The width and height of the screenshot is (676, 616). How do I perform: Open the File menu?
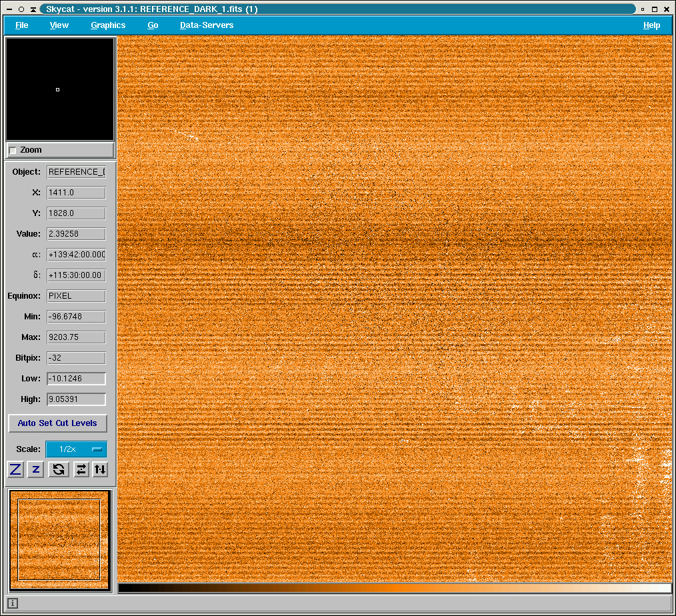[x=22, y=25]
